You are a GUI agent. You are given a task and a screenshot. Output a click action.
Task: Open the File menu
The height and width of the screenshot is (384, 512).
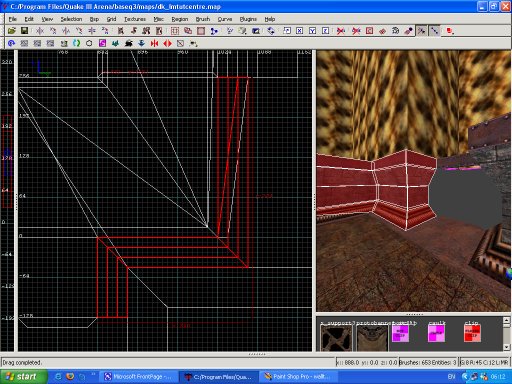pyautogui.click(x=13, y=19)
